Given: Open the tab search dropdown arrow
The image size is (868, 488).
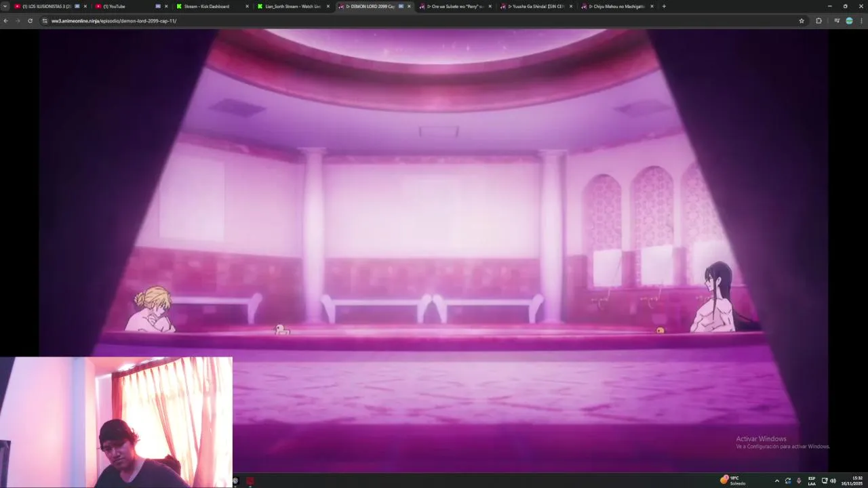Looking at the screenshot, I should (5, 6).
